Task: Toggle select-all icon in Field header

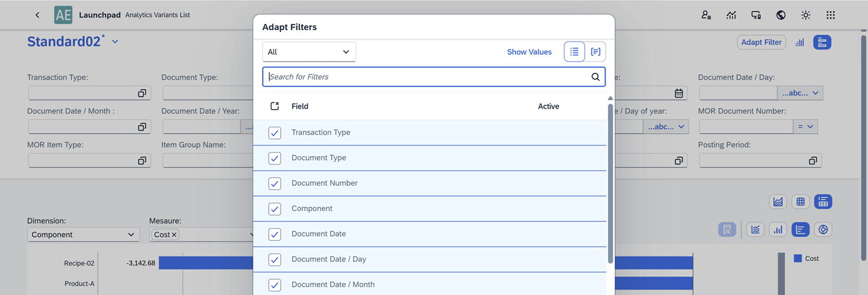Action: coord(275,106)
